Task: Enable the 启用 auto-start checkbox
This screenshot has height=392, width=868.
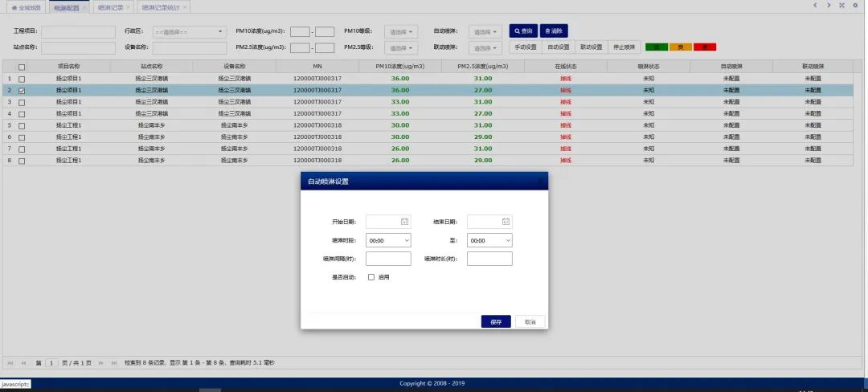Action: click(x=371, y=277)
